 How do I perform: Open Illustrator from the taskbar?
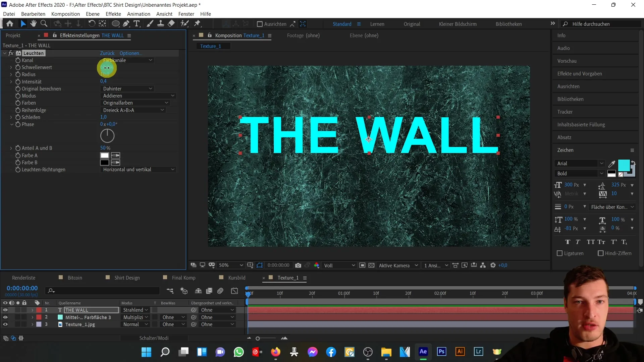[460, 352]
